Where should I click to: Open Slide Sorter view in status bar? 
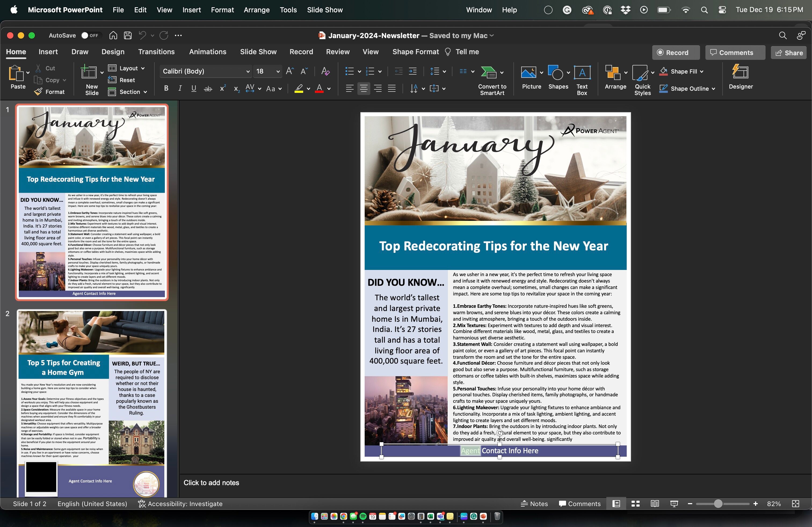click(x=635, y=504)
